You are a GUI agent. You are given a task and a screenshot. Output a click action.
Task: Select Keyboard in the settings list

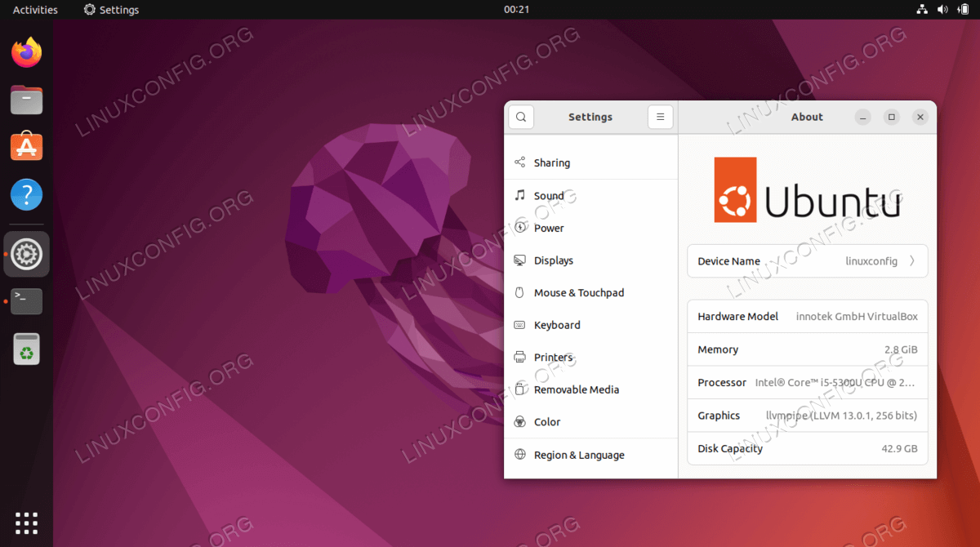pyautogui.click(x=591, y=325)
